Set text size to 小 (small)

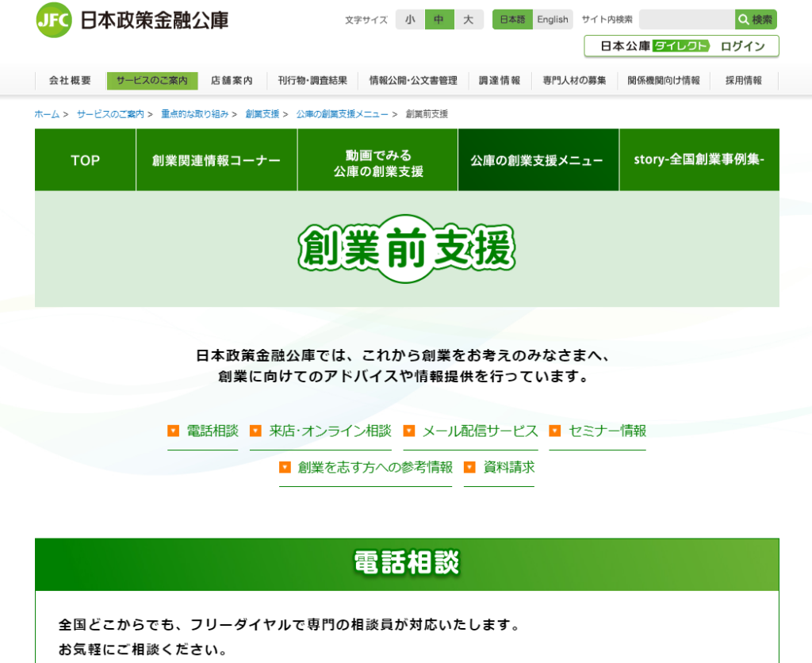tap(410, 20)
